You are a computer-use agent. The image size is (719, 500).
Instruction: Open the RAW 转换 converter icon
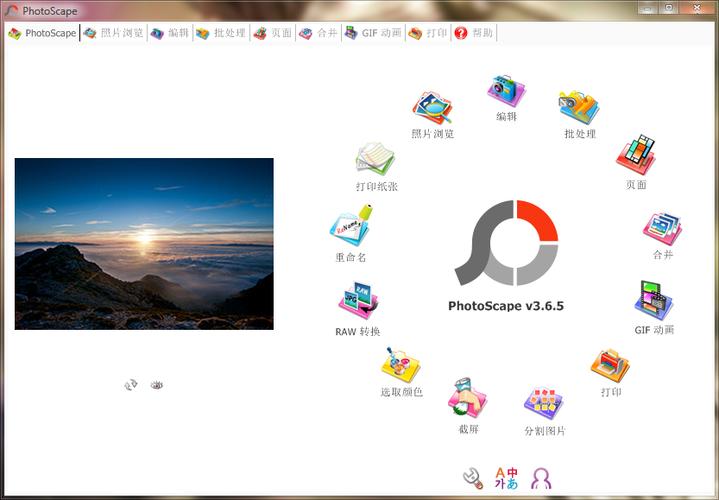[358, 303]
